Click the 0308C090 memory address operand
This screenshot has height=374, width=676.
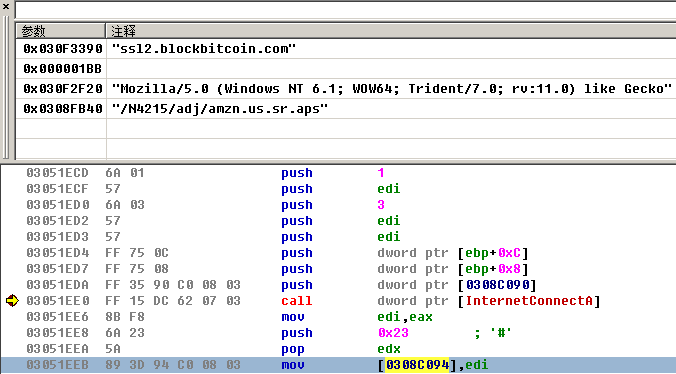coord(497,285)
